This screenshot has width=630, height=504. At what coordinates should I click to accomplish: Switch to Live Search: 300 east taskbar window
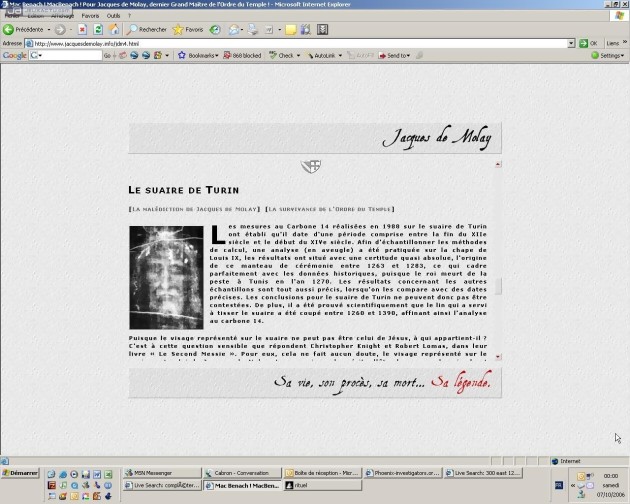[483, 473]
